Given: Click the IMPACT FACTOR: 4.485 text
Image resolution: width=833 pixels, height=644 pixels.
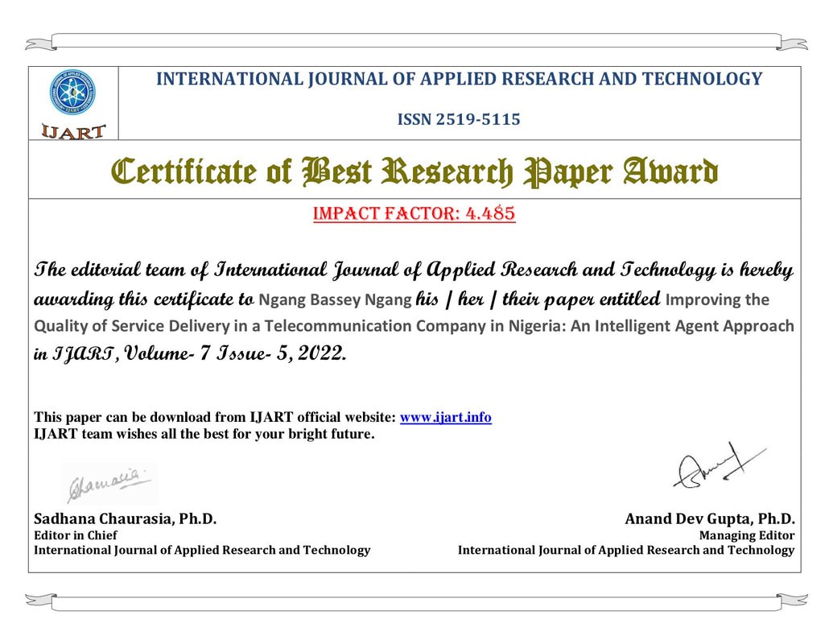Looking at the screenshot, I should pyautogui.click(x=414, y=213).
